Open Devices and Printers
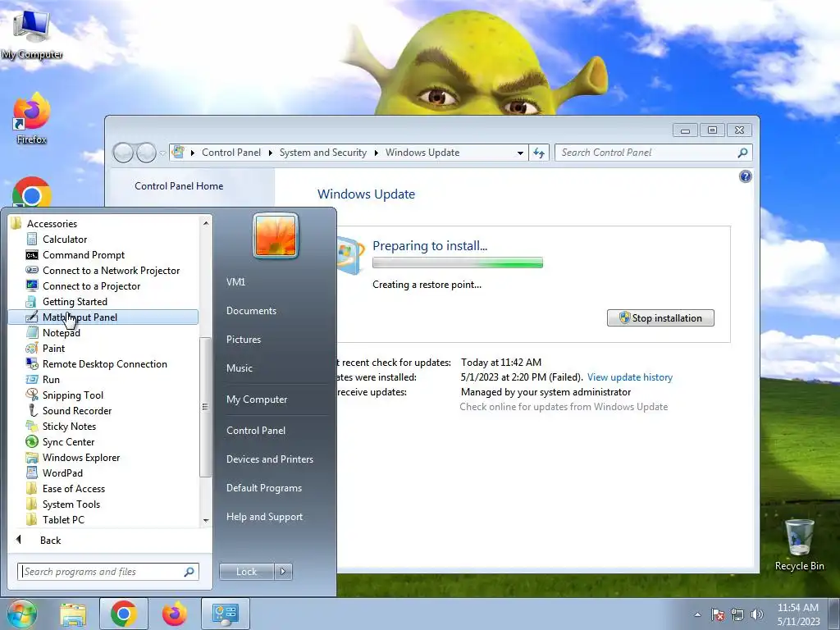This screenshot has width=840, height=630. [x=269, y=459]
